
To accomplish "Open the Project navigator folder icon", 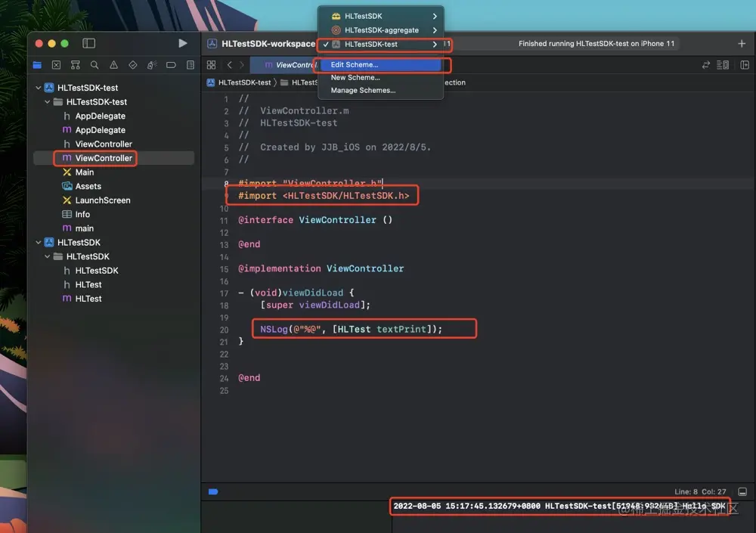I will pyautogui.click(x=37, y=65).
